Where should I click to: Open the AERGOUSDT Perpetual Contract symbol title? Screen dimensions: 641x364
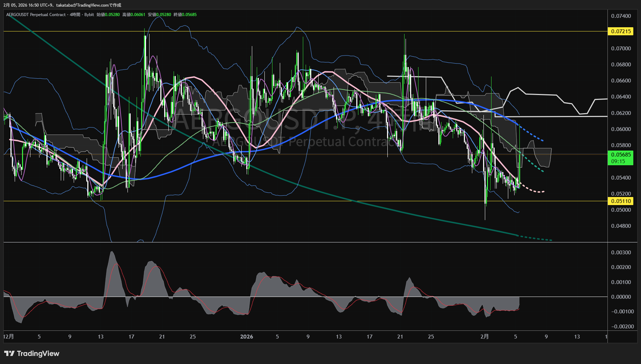pos(36,15)
